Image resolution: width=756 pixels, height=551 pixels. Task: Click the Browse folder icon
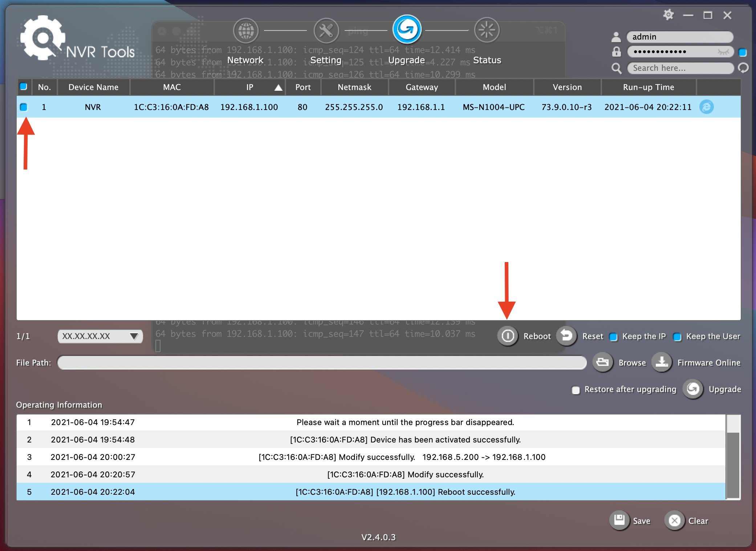pos(603,362)
